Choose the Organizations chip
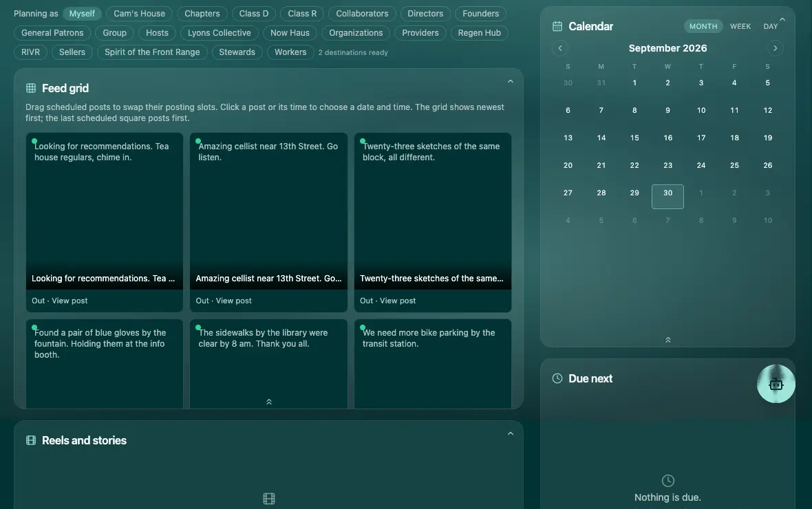Screen dimensions: 812x509 tap(356, 32)
